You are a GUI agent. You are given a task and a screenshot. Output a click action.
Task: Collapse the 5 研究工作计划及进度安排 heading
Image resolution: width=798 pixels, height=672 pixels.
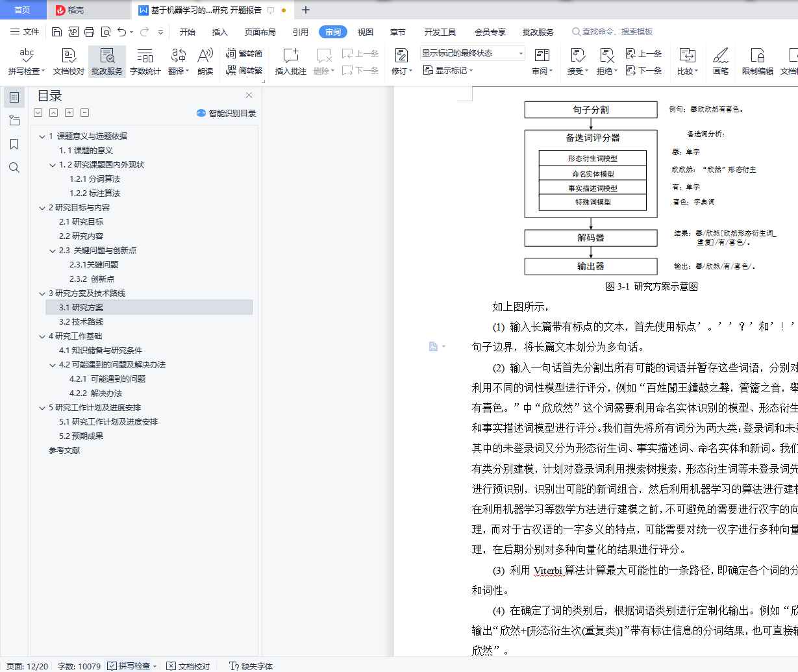42,408
